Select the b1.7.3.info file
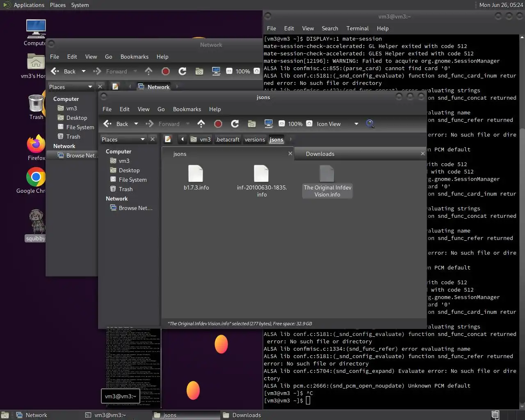This screenshot has height=420, width=525. point(196,178)
